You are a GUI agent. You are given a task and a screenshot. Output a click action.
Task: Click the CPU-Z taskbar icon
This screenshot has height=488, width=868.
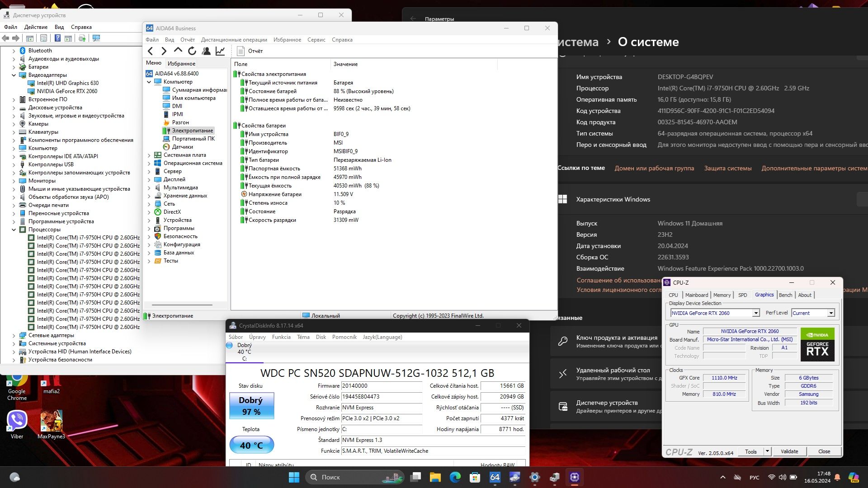[575, 477]
